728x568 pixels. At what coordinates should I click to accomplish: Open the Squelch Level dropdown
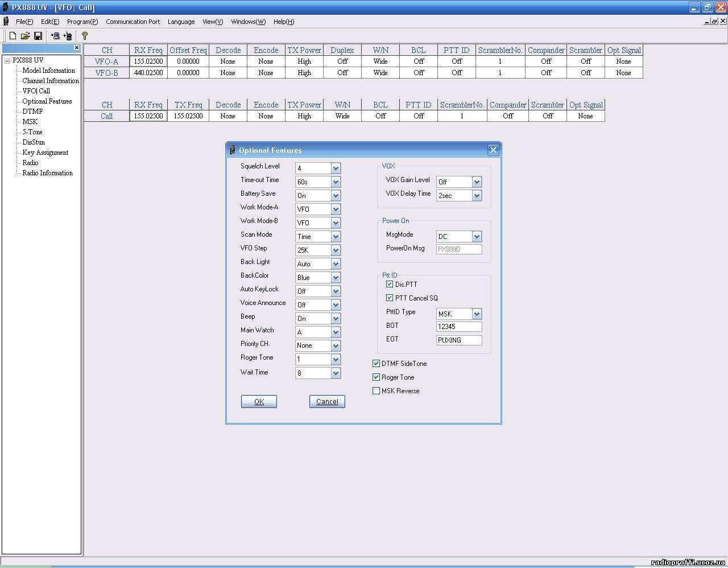(336, 168)
